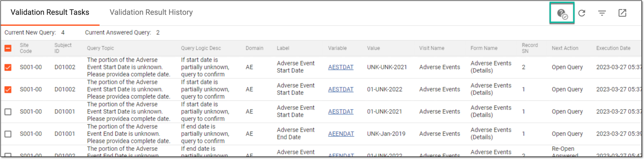This screenshot has height=159, width=644.
Task: Open AESTDAT link for value UNK-UNK-2021
Action: (x=341, y=67)
